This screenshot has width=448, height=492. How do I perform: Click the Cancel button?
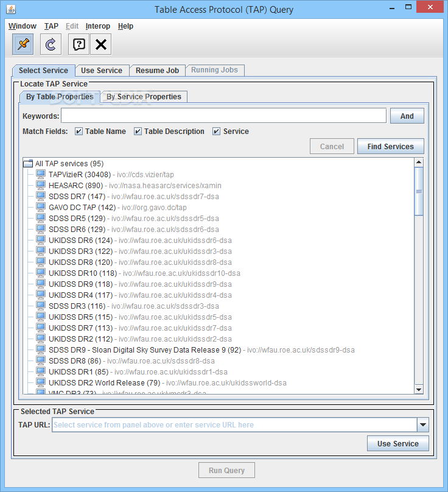click(x=332, y=146)
